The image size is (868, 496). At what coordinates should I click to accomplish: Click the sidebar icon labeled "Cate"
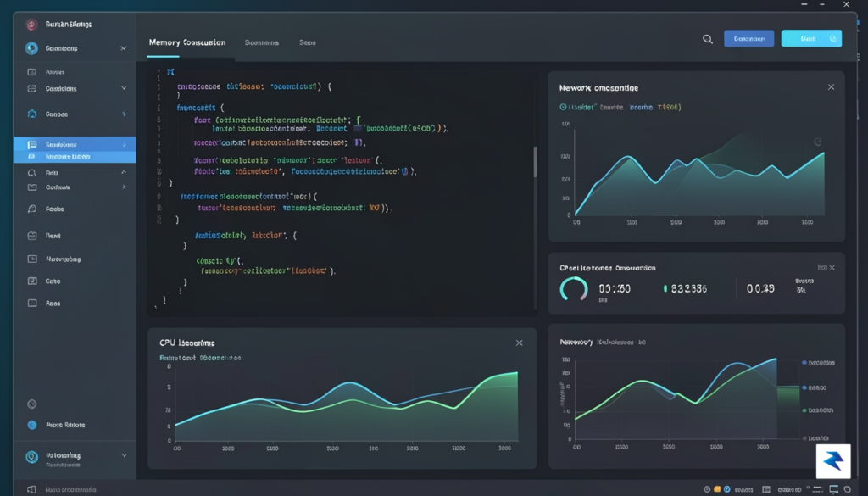(x=32, y=281)
